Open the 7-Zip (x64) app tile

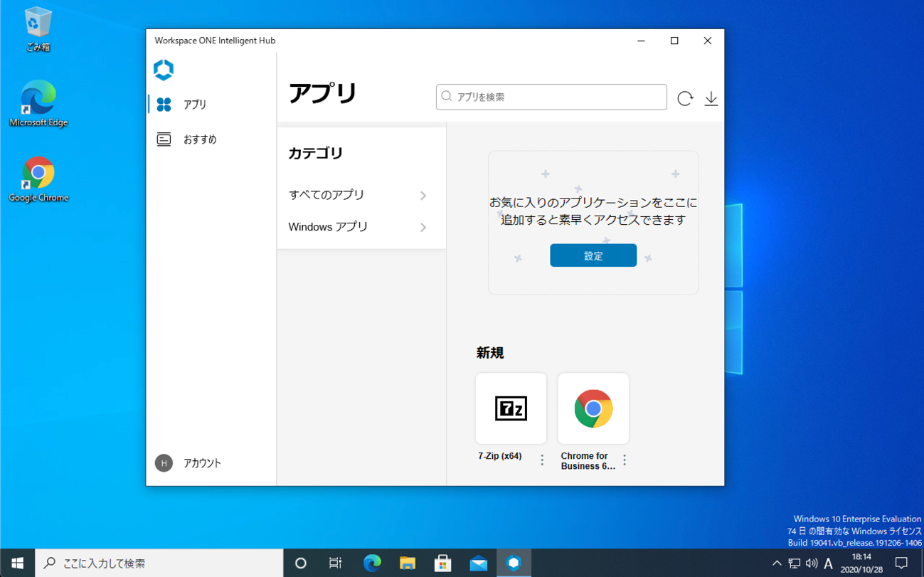tap(511, 408)
